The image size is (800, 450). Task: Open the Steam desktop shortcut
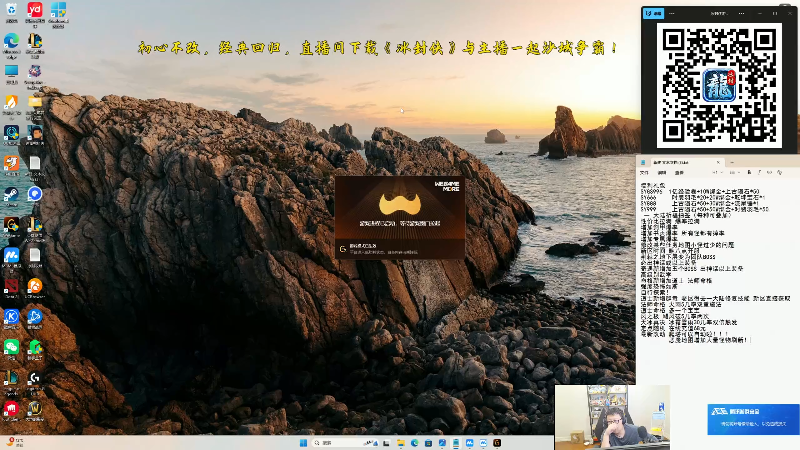pyautogui.click(x=11, y=194)
